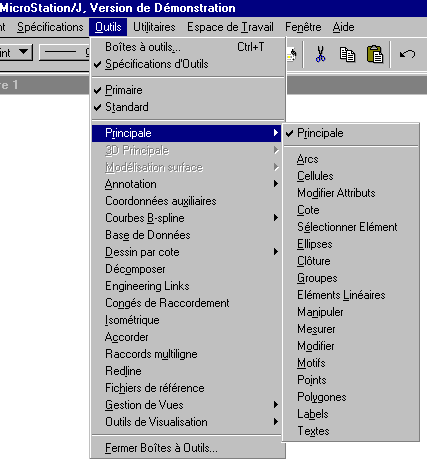427x470 pixels.
Task: Open the dropdown arrow left of line style
Action: click(x=23, y=52)
